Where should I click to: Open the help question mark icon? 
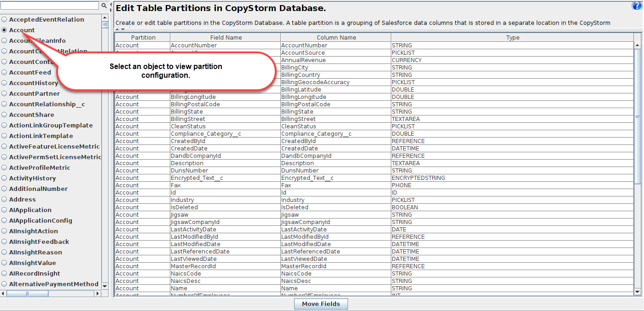(638, 5)
